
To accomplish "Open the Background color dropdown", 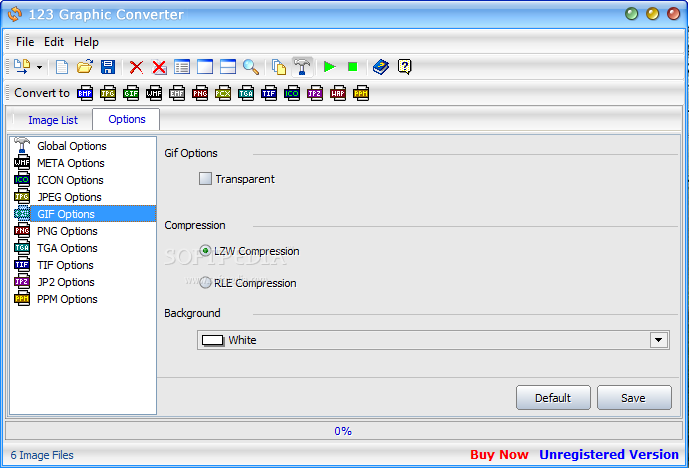I will pos(658,340).
